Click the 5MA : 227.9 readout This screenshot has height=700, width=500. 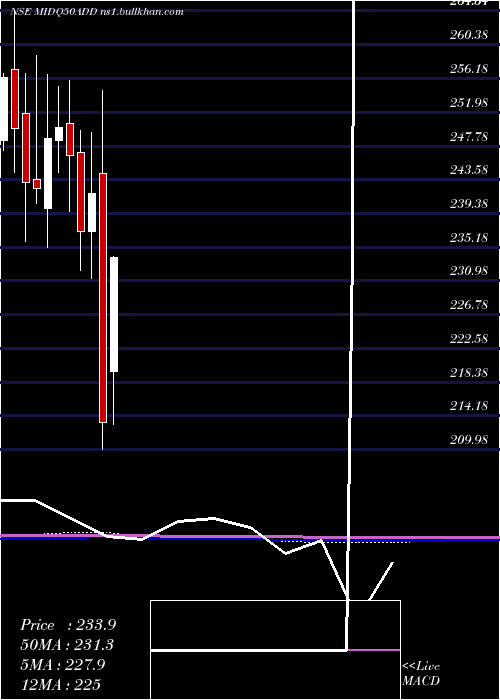pyautogui.click(x=63, y=665)
